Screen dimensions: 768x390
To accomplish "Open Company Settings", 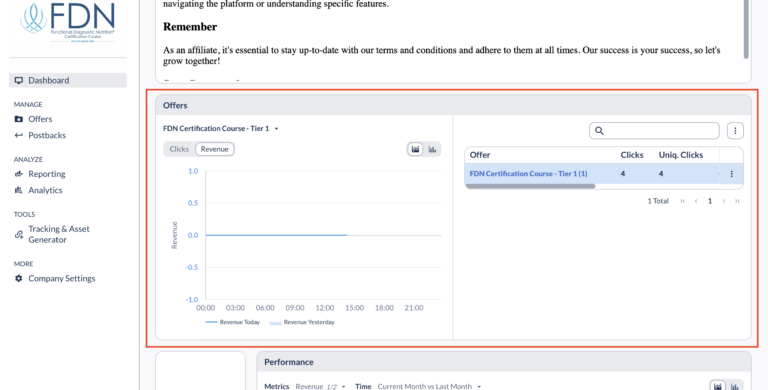I will [62, 278].
